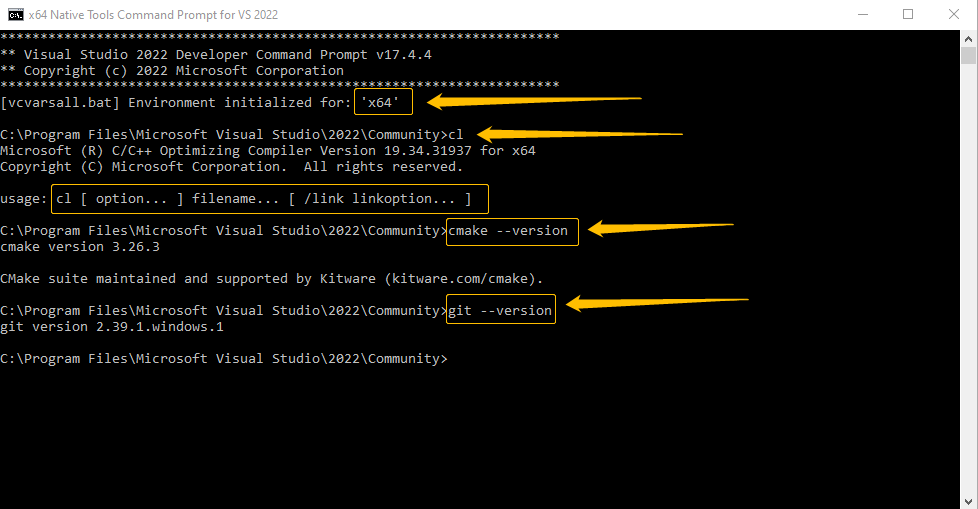This screenshot has height=509, width=978.
Task: Minimize the x64 Native Tools Command Prompt window
Action: pos(863,14)
